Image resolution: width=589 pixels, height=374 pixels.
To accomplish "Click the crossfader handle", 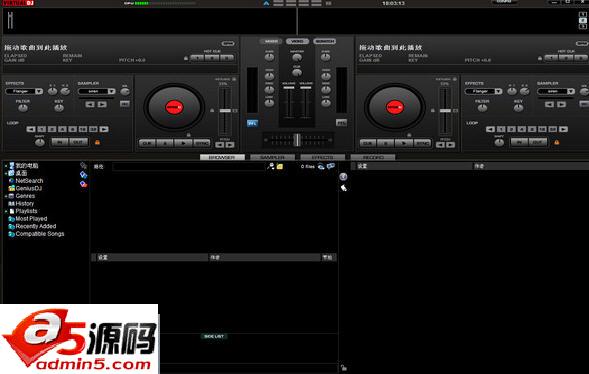I will (x=297, y=140).
